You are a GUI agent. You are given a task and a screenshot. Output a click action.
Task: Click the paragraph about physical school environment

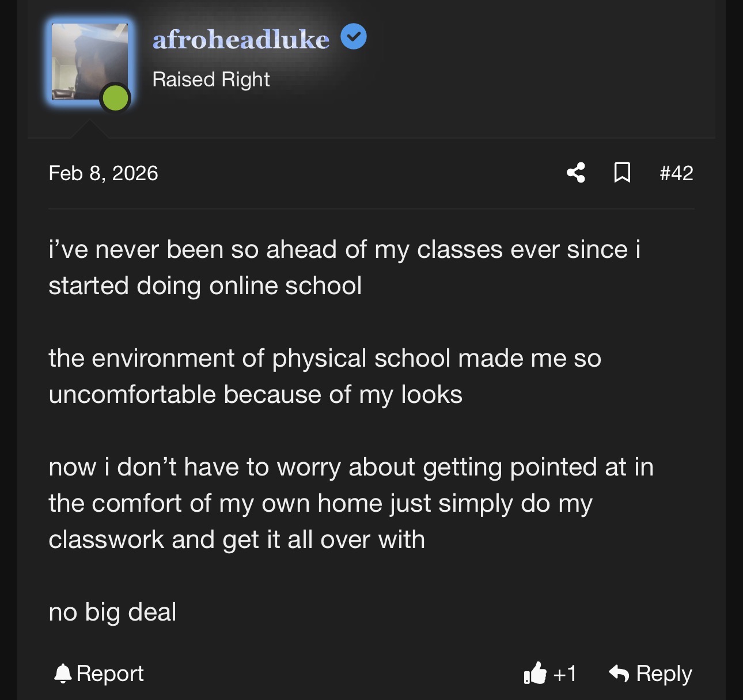click(325, 376)
